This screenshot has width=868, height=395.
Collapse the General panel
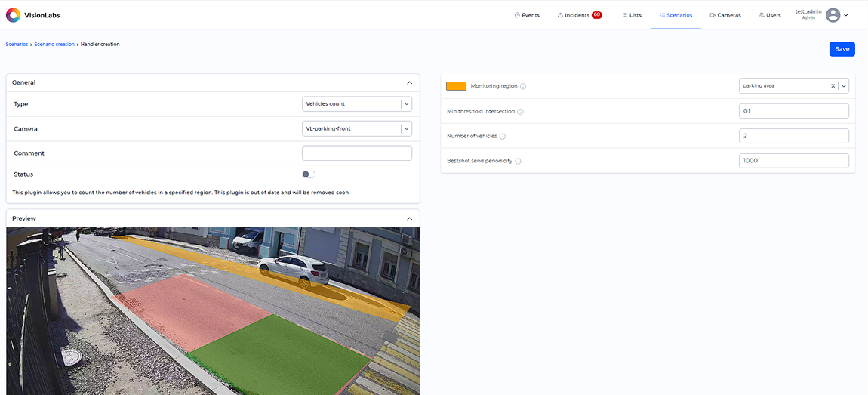[x=409, y=82]
